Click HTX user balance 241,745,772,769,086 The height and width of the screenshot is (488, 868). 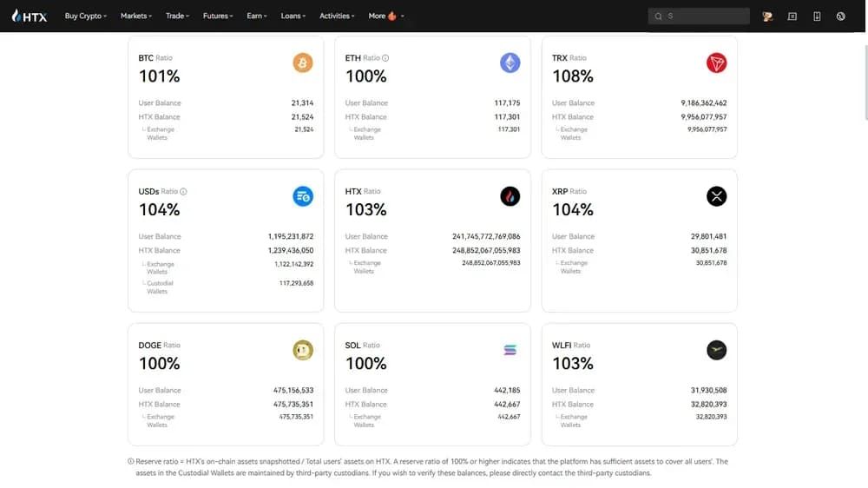click(x=486, y=236)
